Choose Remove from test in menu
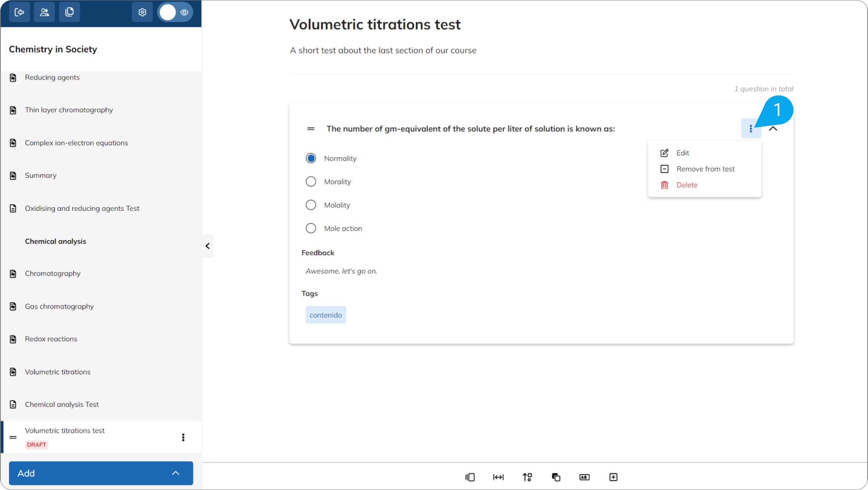This screenshot has width=868, height=490. [704, 169]
